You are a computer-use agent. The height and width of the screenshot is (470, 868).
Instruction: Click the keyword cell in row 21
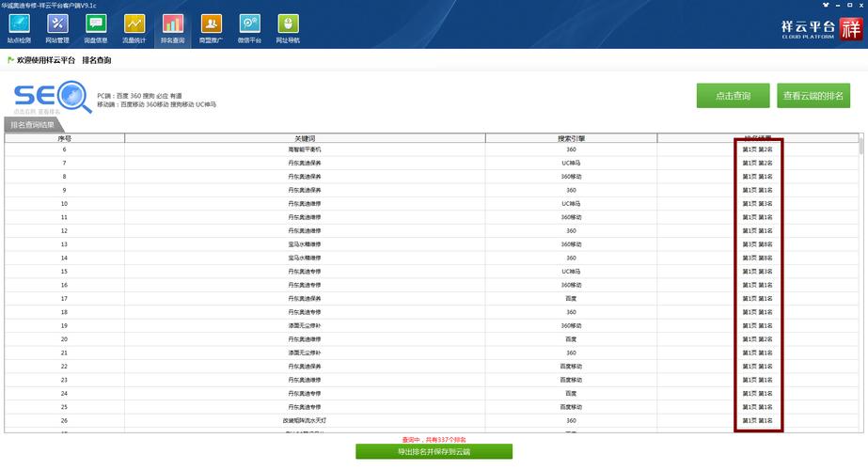(305, 353)
